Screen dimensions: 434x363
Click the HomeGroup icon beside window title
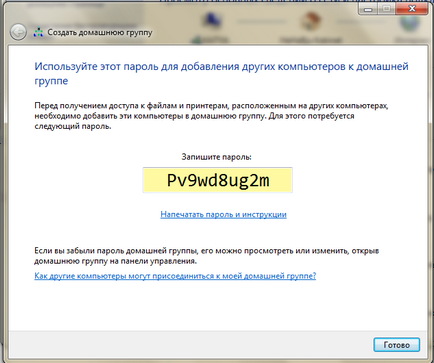click(x=38, y=32)
